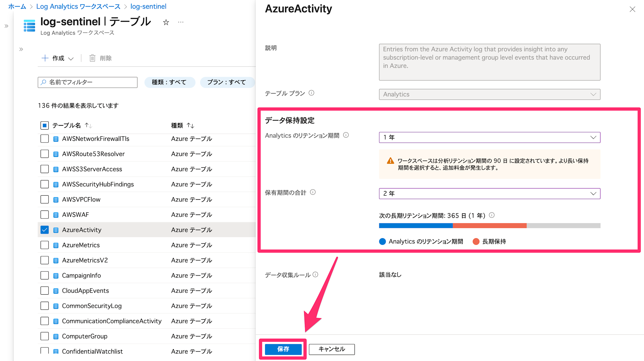
Task: Click the description text box
Action: click(489, 62)
